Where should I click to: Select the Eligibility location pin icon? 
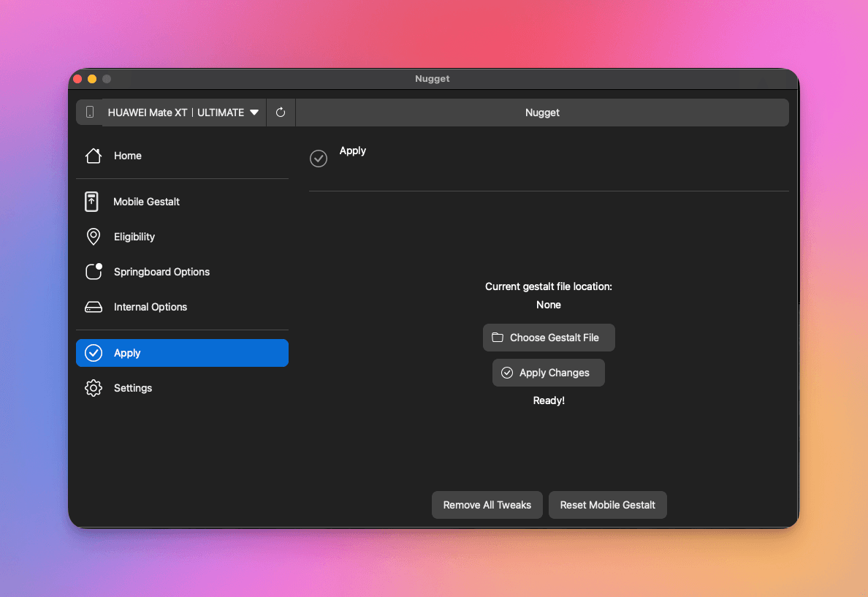coord(93,237)
